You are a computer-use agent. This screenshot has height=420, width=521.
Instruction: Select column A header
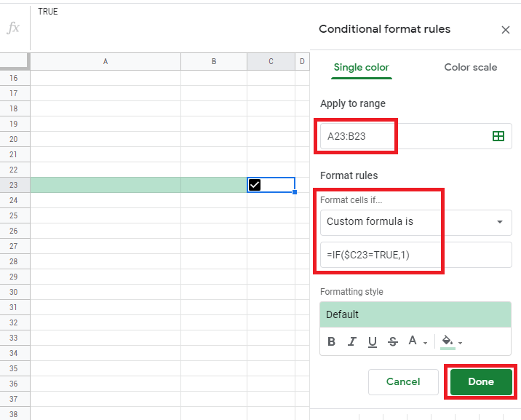pyautogui.click(x=106, y=62)
